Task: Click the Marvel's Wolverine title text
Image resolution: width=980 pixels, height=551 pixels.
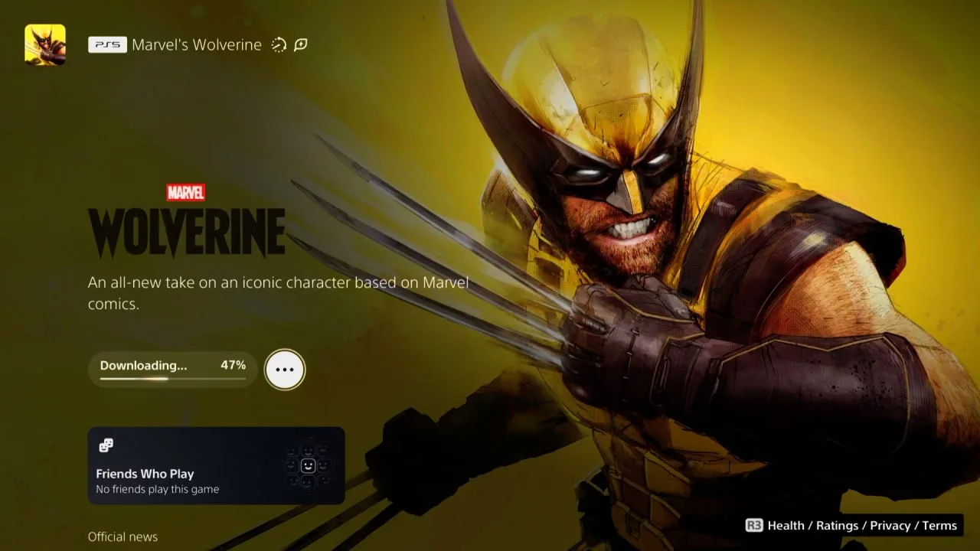Action: 197,45
